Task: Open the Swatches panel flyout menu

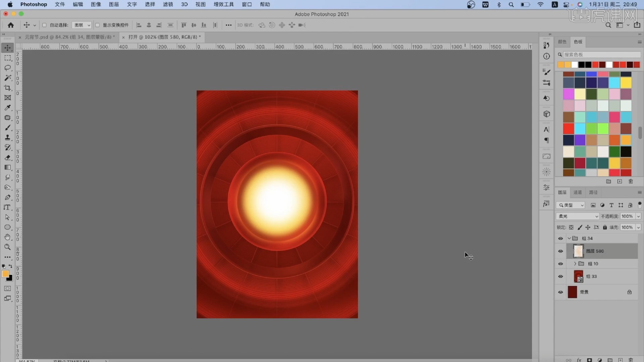Action: pos(639,42)
